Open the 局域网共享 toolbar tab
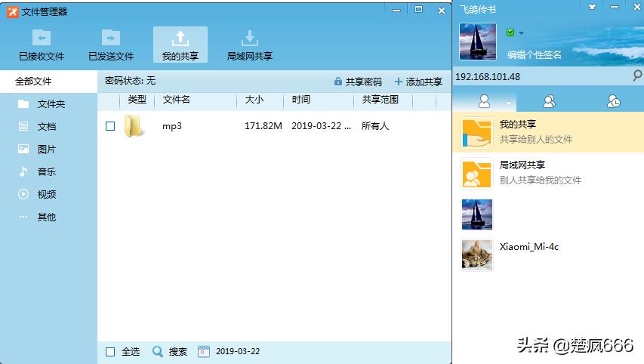The image size is (644, 364). tap(250, 45)
